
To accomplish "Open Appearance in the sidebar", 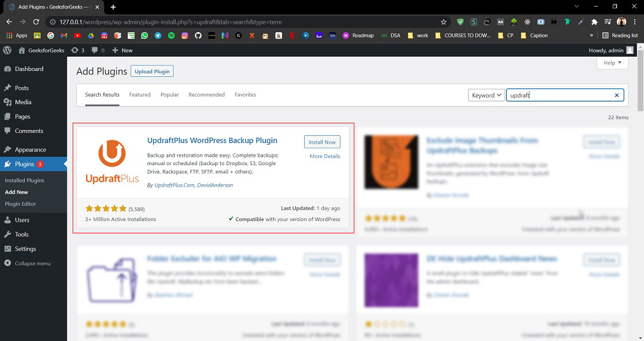I will pyautogui.click(x=33, y=150).
